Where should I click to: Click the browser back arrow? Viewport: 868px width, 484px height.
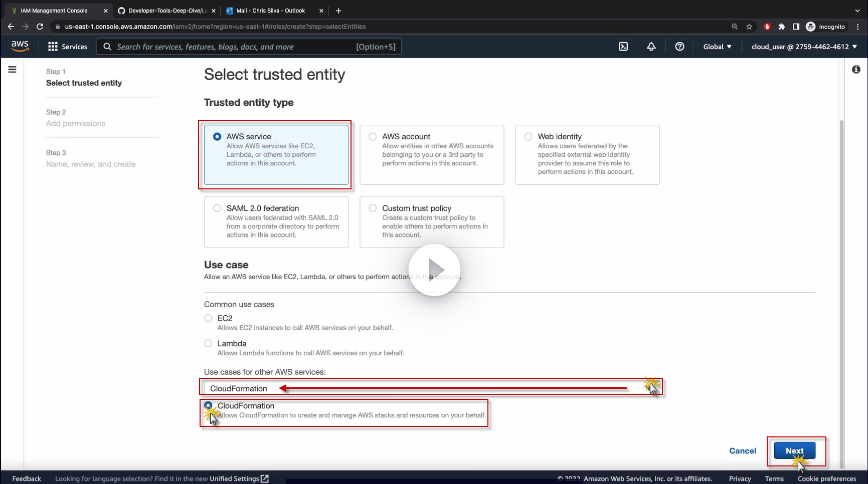click(x=11, y=27)
